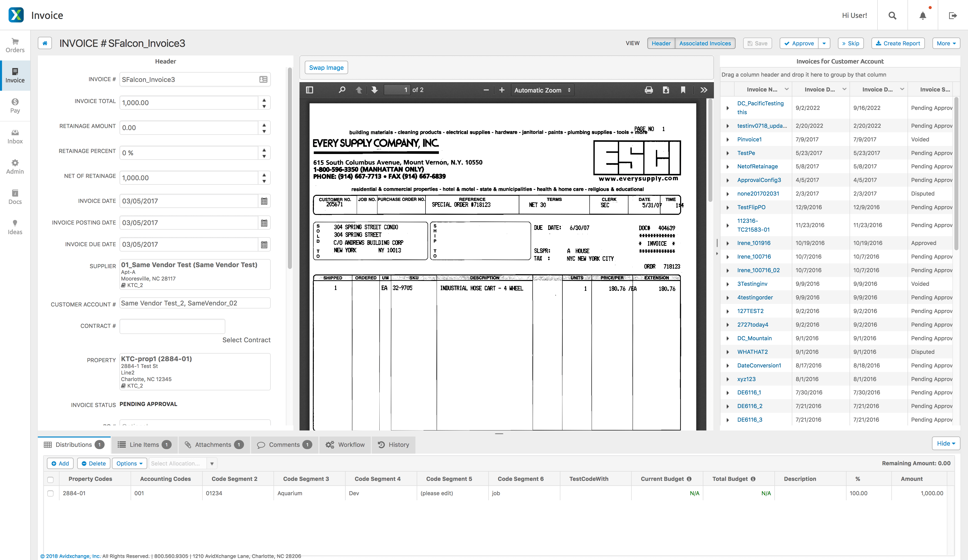This screenshot has height=560, width=968.
Task: Toggle the PDF viewer sidebar icon
Action: tap(309, 90)
